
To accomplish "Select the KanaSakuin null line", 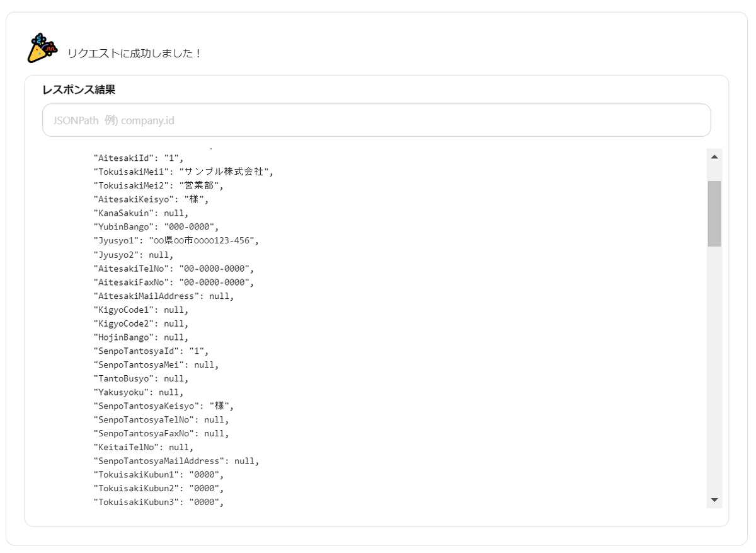I will 140,213.
